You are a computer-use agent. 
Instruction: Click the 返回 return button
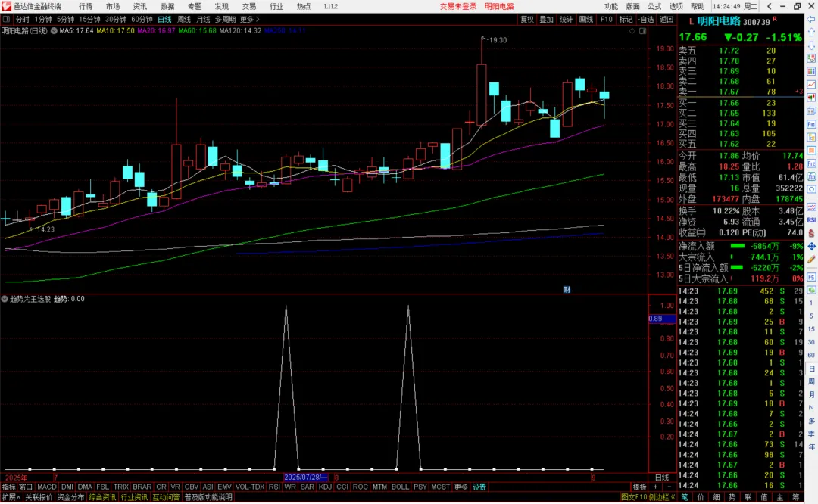point(667,19)
